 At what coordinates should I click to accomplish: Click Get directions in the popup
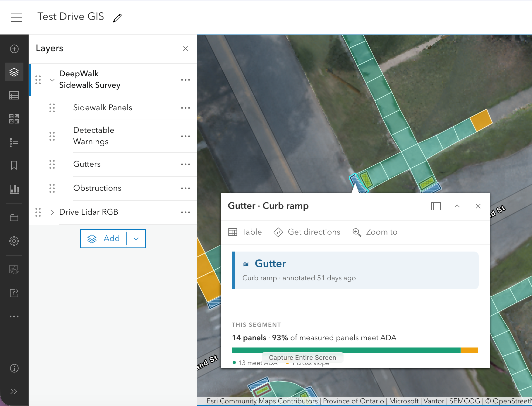(x=307, y=232)
